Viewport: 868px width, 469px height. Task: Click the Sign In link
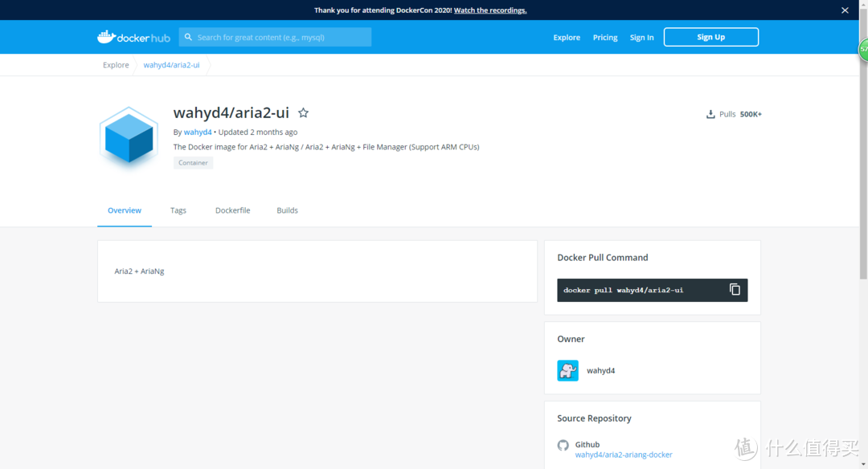click(641, 38)
